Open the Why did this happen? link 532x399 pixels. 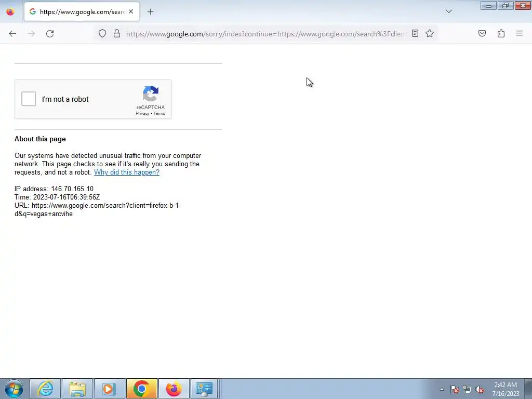click(x=127, y=172)
